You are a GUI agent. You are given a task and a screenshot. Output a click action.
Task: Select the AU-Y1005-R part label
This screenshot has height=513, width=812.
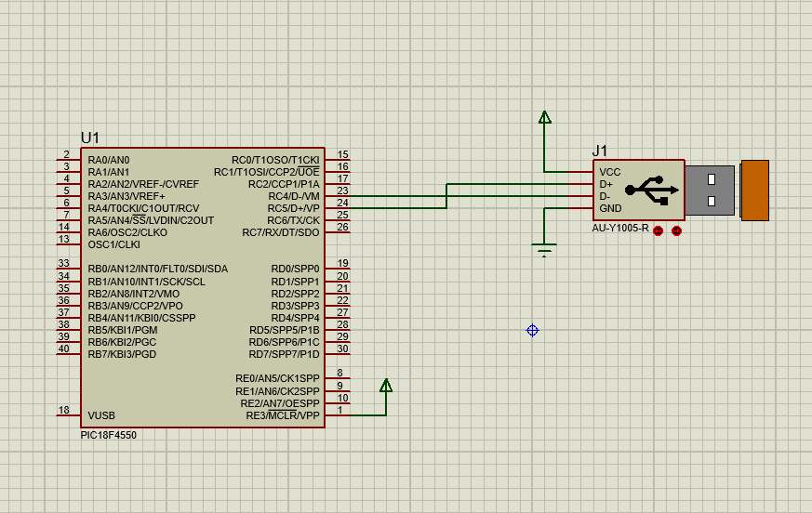[x=620, y=229]
